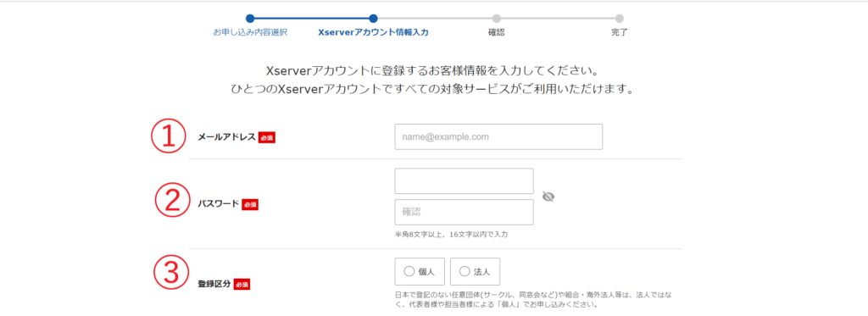Click the first progress step dot
The width and height of the screenshot is (868, 316).
pos(250,19)
